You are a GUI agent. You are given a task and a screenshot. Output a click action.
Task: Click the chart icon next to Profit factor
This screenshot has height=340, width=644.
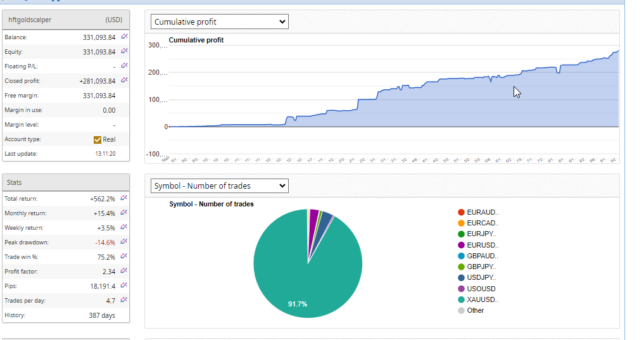coord(125,272)
